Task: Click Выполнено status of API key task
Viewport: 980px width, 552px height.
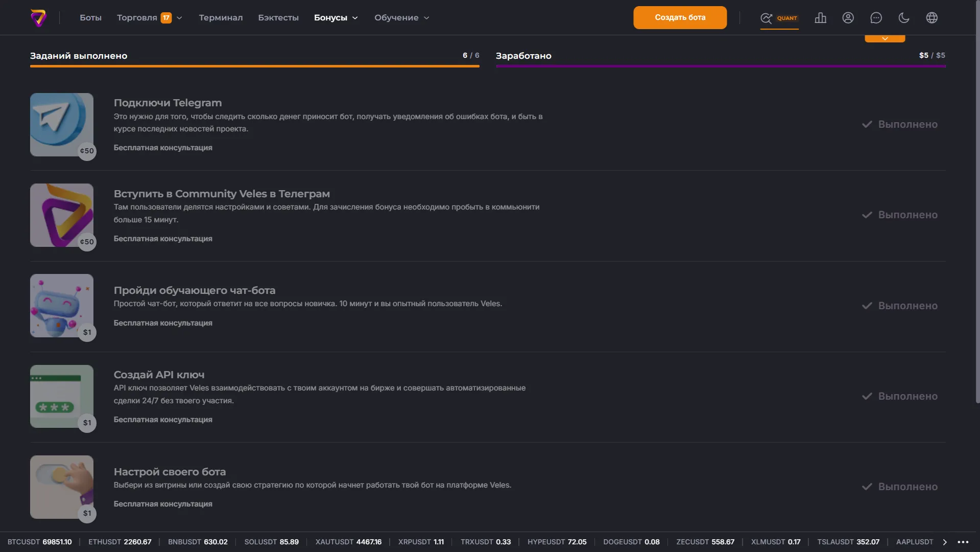Action: (900, 396)
